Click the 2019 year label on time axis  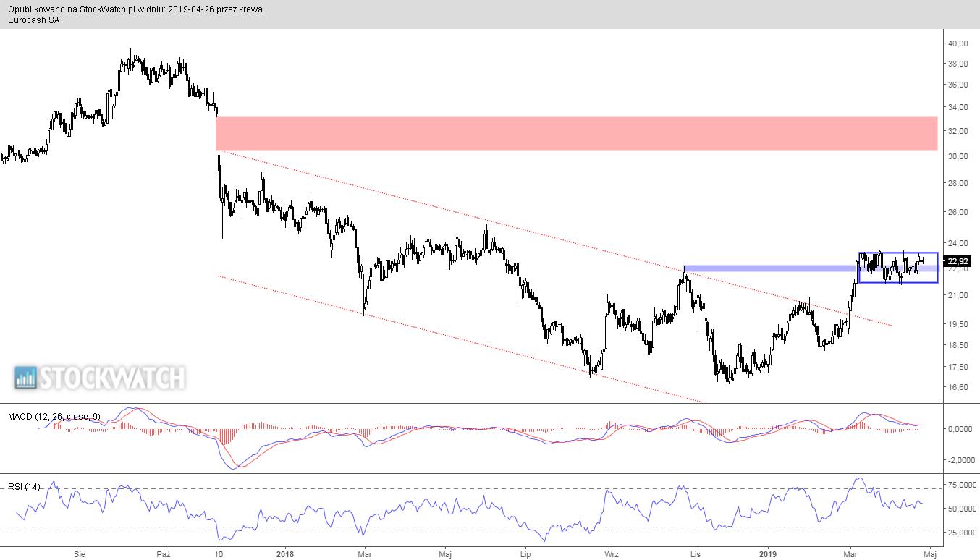click(x=769, y=553)
